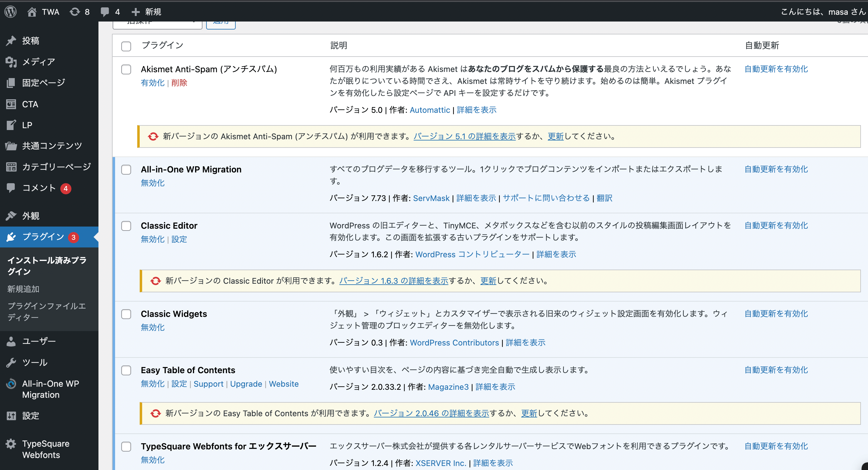Viewport: 868px width, 470px height.
Task: Open the Automattic author link
Action: pyautogui.click(x=430, y=110)
